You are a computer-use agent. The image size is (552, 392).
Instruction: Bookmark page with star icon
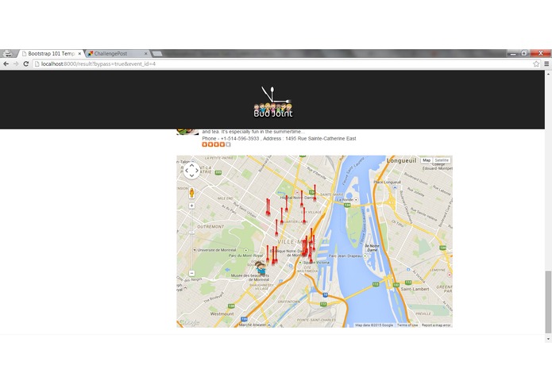[x=536, y=64]
